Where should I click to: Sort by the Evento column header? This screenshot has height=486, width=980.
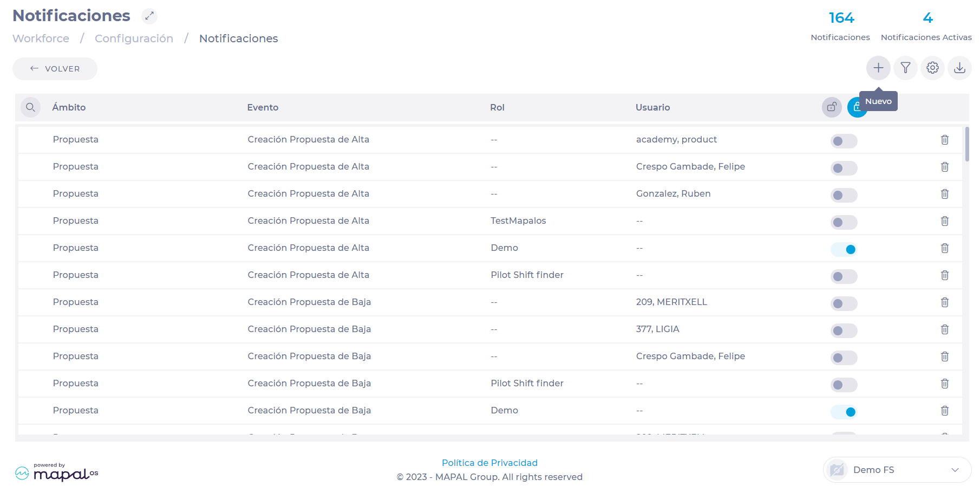coord(263,107)
